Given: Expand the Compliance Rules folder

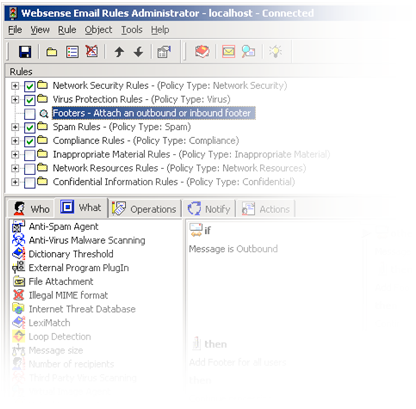Looking at the screenshot, I should (14, 141).
